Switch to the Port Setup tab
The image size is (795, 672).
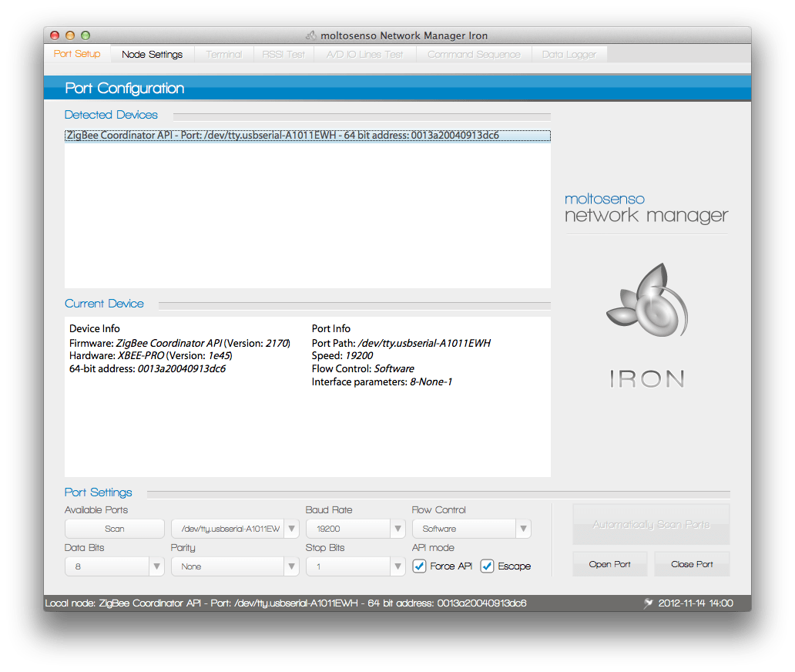(x=77, y=54)
